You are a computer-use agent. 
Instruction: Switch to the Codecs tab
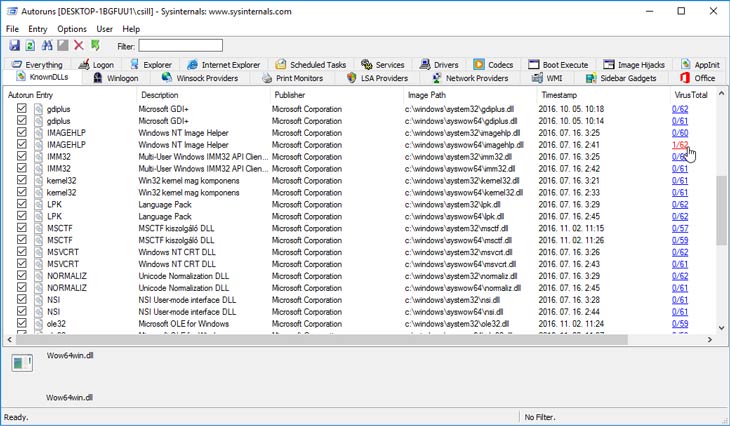(493, 65)
